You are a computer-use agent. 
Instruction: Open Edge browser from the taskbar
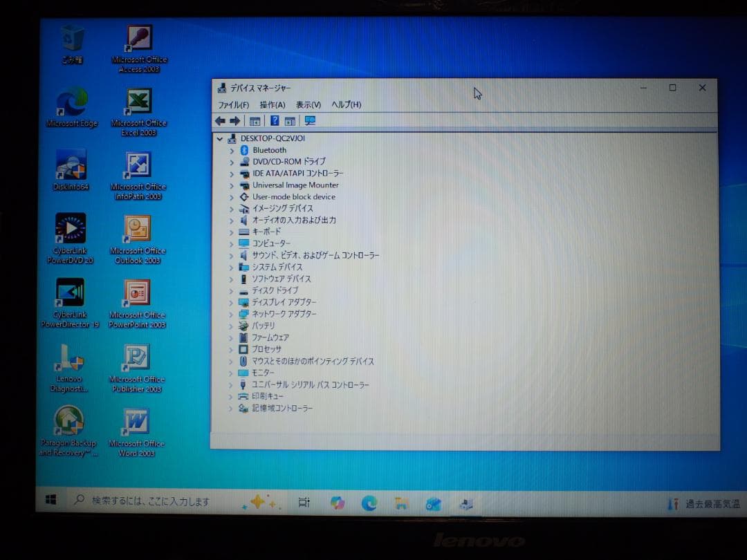(x=369, y=503)
